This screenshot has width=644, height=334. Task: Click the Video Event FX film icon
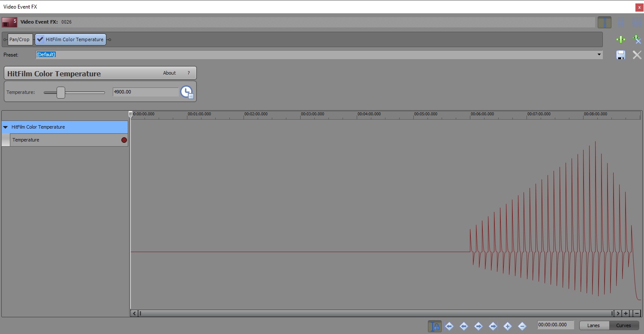coord(9,22)
